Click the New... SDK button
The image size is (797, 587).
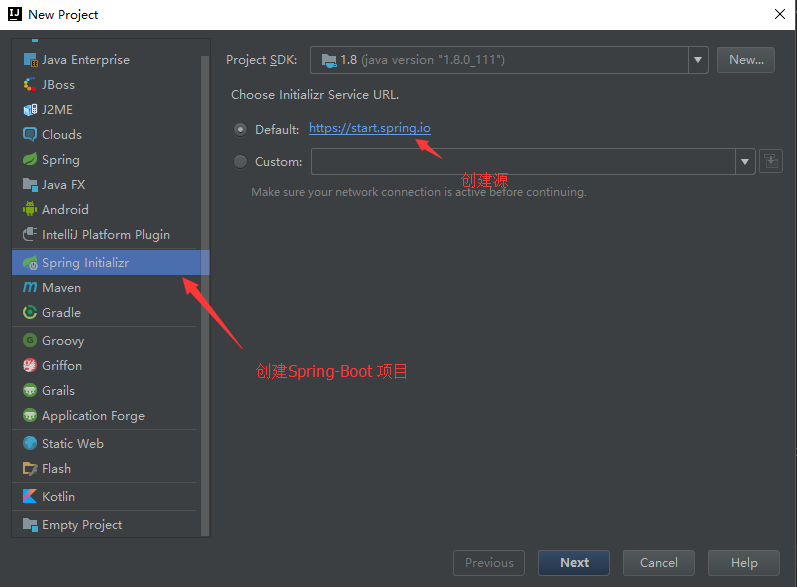point(746,60)
